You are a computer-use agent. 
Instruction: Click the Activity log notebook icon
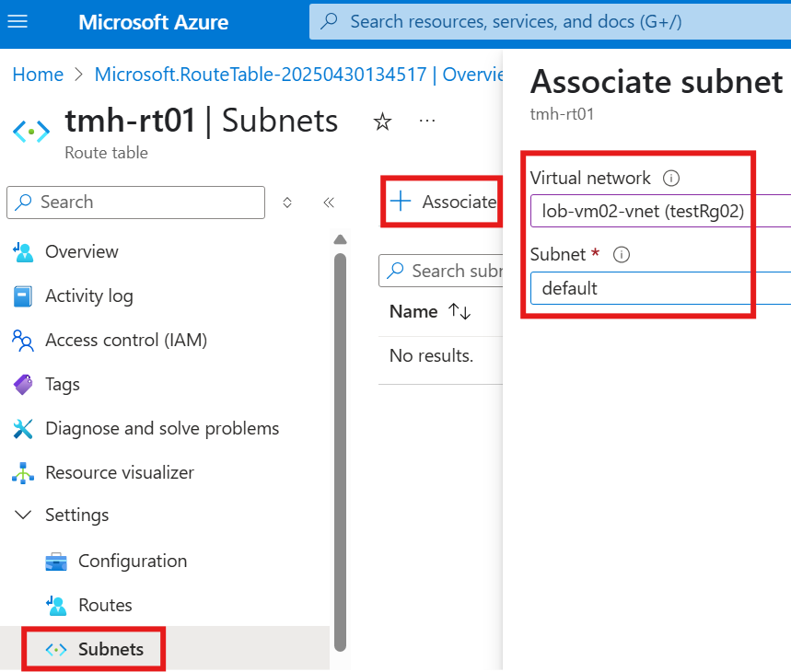click(23, 296)
